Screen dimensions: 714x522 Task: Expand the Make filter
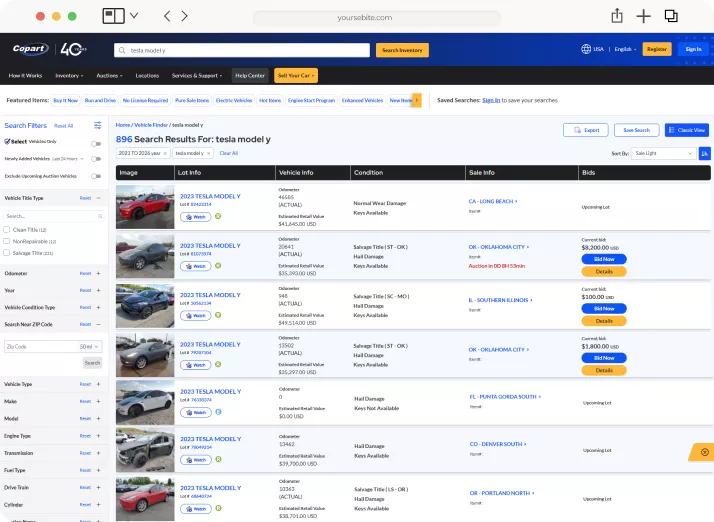[98, 401]
